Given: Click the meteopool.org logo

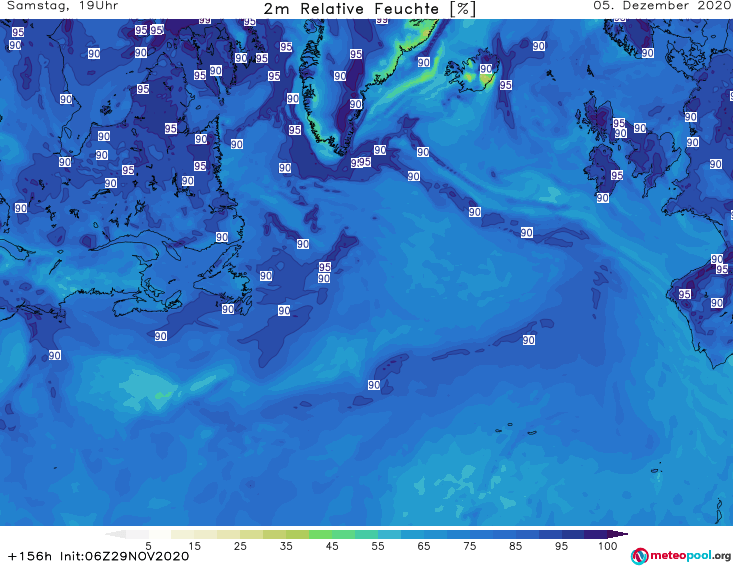Looking at the screenshot, I should point(681,556).
